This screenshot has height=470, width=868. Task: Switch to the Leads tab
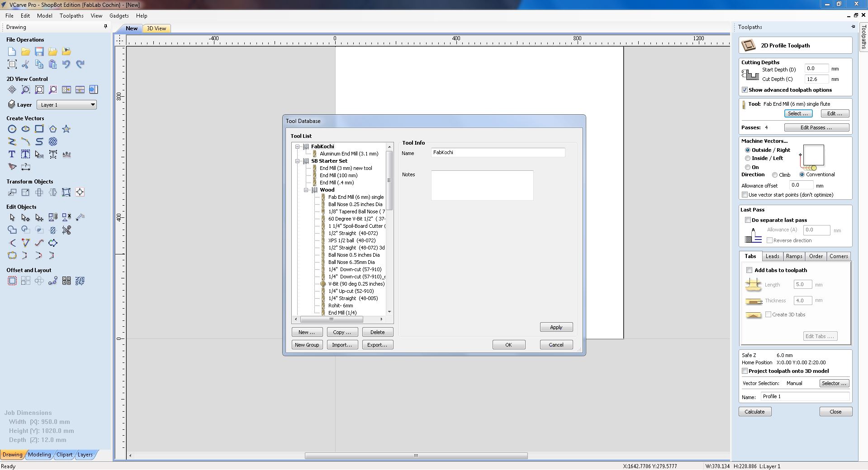tap(772, 256)
